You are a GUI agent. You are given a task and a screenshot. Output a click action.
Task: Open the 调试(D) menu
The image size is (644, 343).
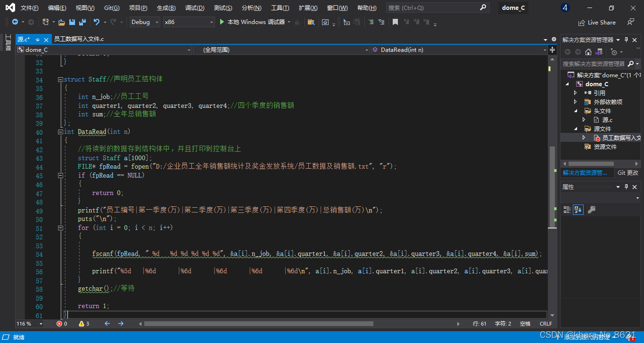pyautogui.click(x=195, y=8)
